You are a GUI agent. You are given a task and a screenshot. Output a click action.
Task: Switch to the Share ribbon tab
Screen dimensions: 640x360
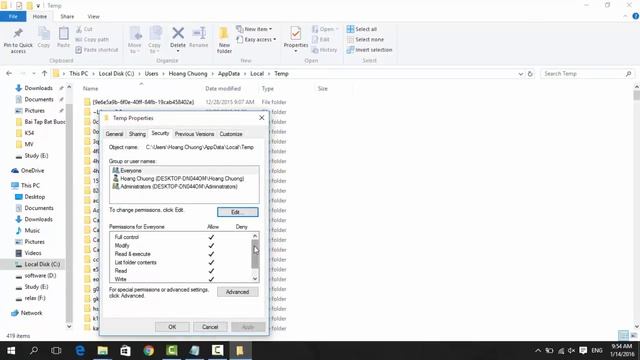[x=67, y=16]
